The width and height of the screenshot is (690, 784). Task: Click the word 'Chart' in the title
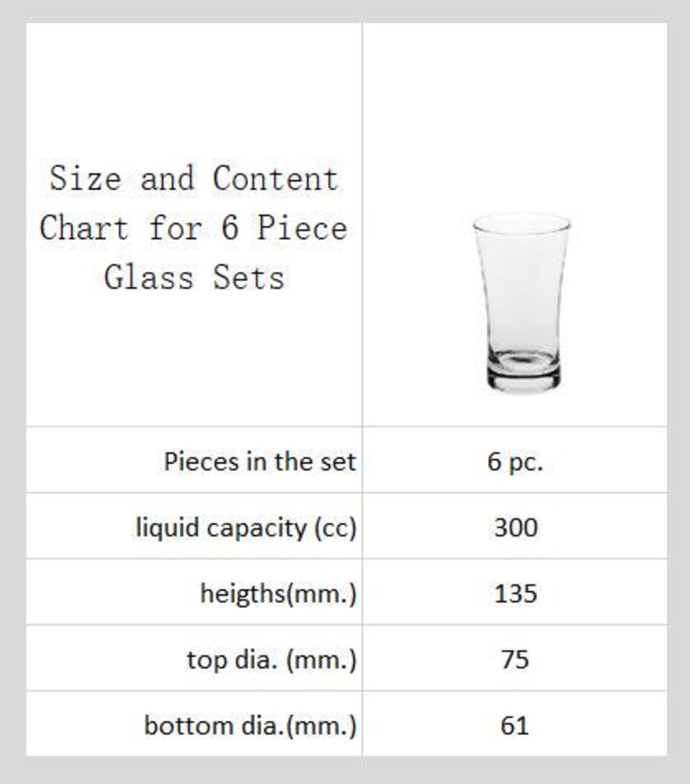tap(84, 228)
